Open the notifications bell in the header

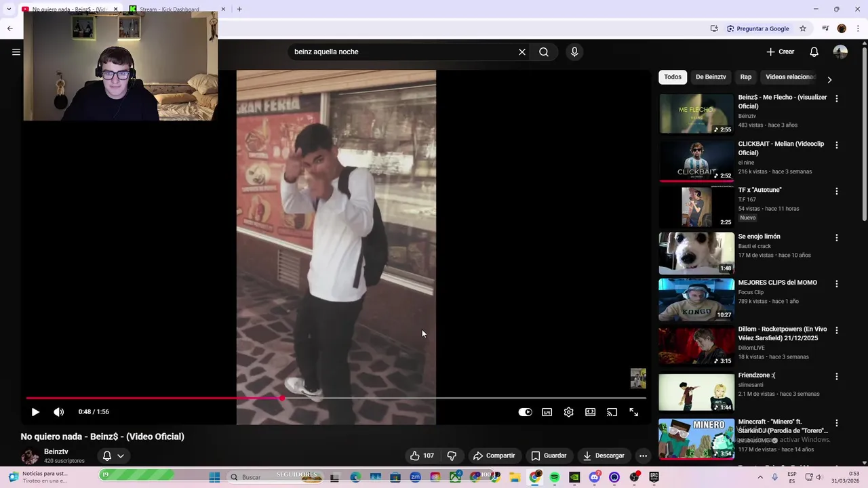[814, 52]
